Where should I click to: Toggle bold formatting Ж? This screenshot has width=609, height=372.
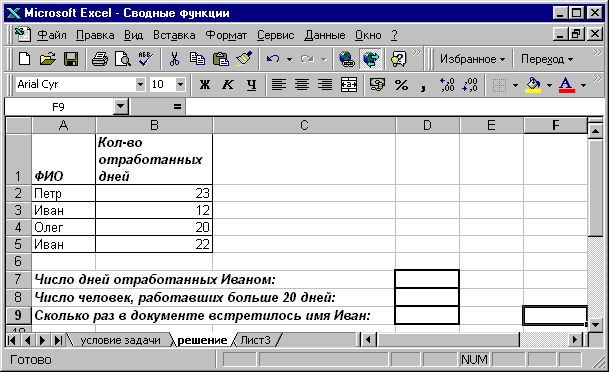pos(205,84)
